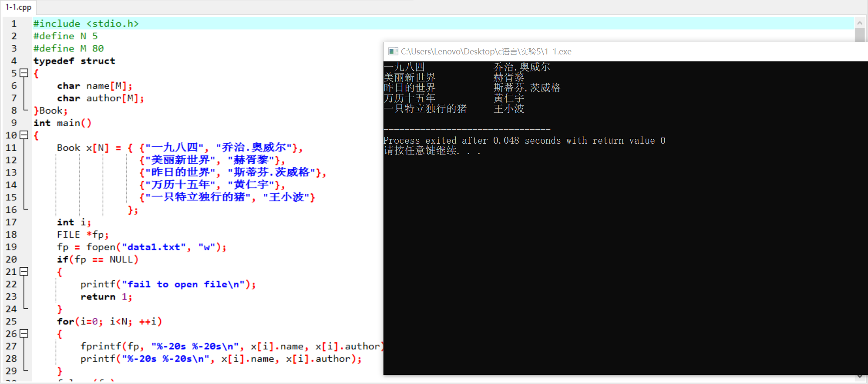Click the 'return 1;' statement

click(x=106, y=297)
